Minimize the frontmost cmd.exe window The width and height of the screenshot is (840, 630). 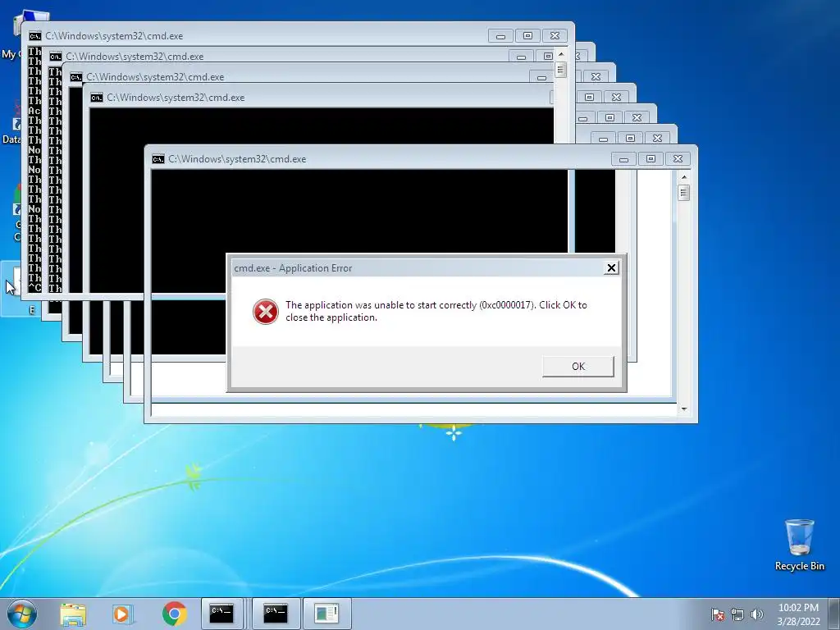[623, 159]
